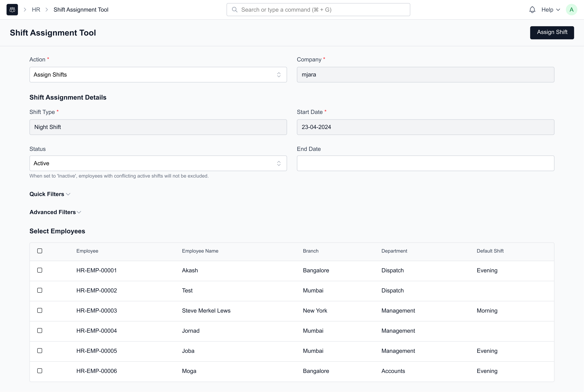Click the search magnifier icon

(235, 10)
